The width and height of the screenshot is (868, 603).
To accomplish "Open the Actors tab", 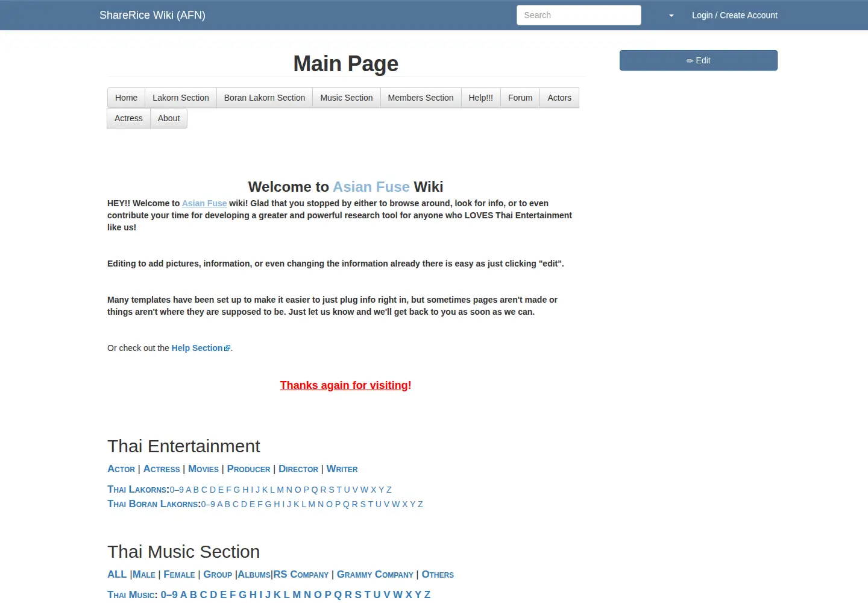I will click(559, 98).
